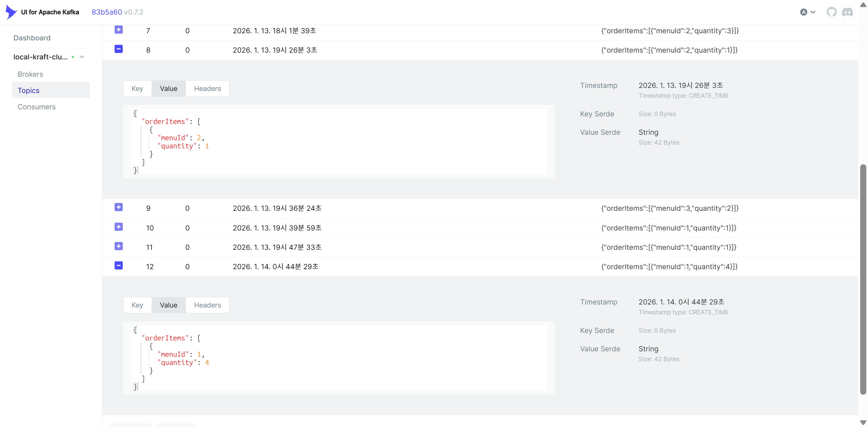Open the Discord community icon

pos(847,12)
